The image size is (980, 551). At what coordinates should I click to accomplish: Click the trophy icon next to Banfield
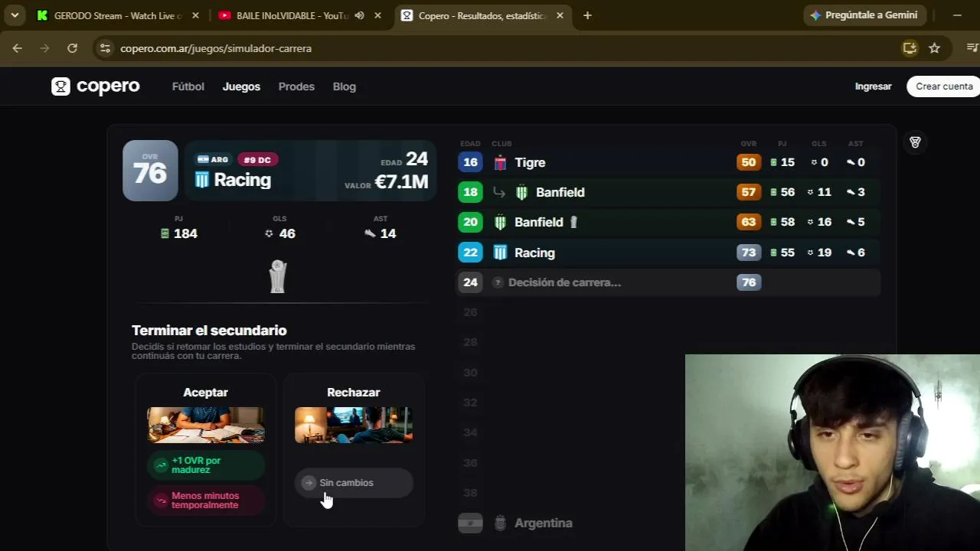pyautogui.click(x=573, y=222)
